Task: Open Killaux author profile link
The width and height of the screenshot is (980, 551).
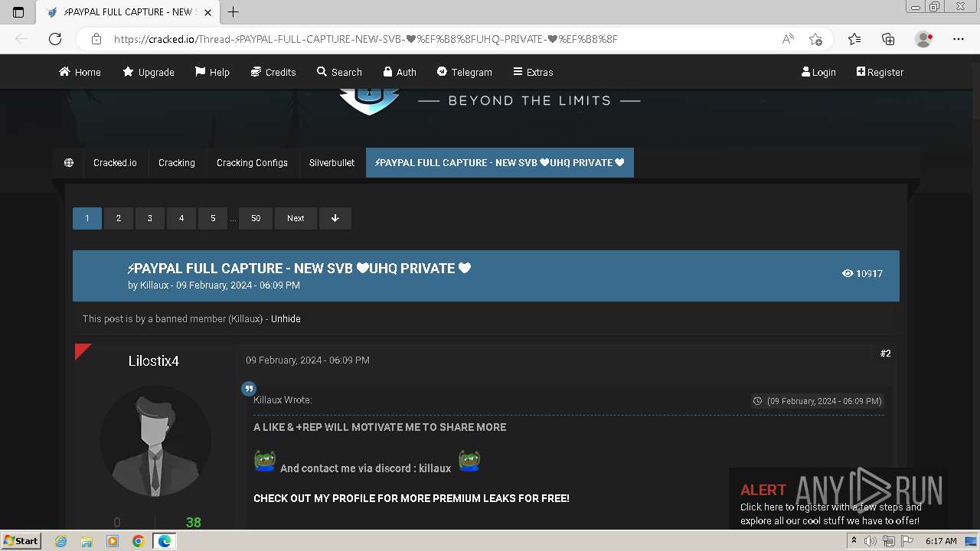Action: tap(154, 285)
